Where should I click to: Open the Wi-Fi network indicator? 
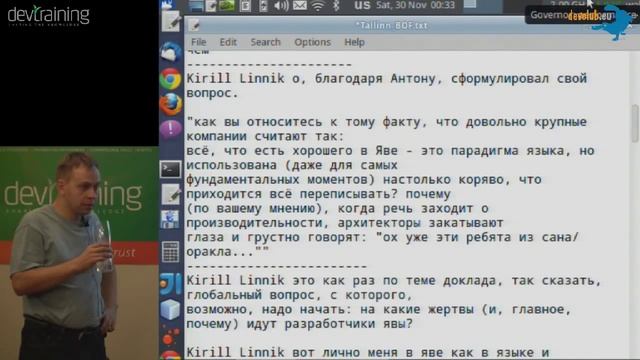tap(318, 6)
